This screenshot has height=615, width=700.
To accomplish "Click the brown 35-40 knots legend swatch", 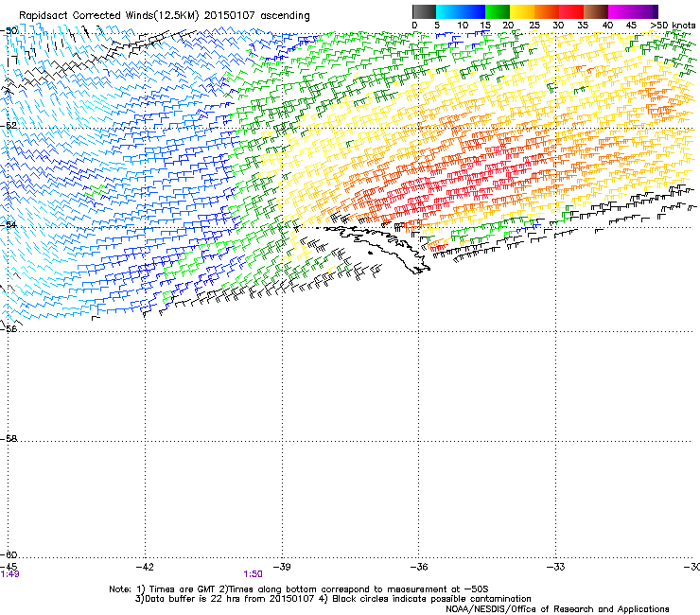I will point(596,11).
